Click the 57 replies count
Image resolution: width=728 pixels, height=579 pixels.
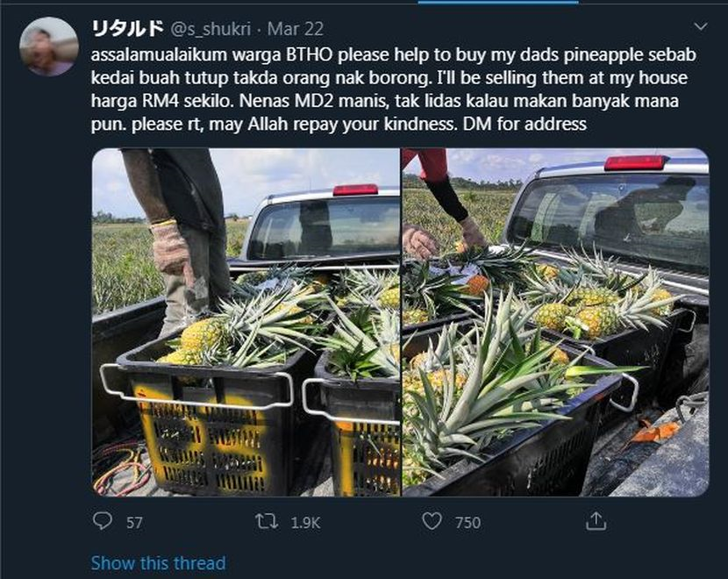(x=135, y=523)
